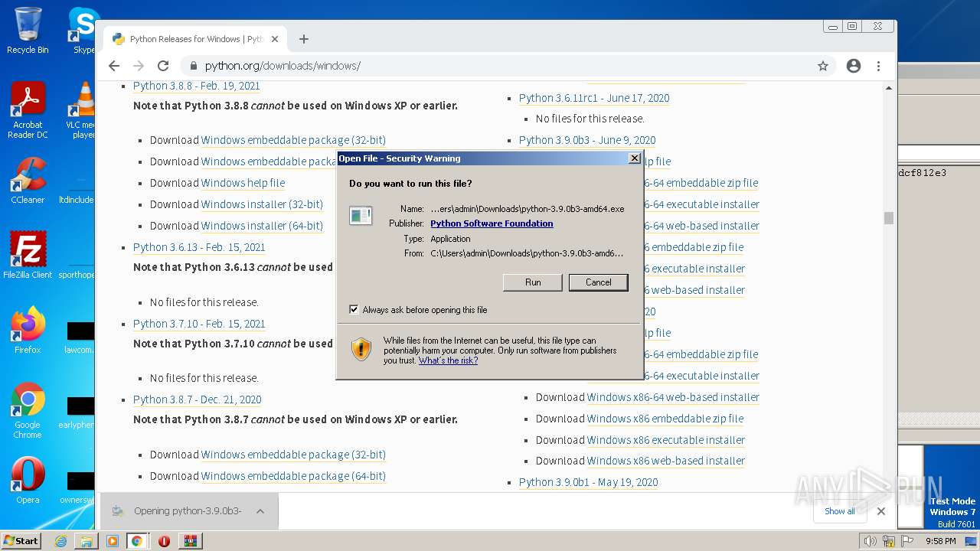
Task: Download Windows help file for 3.8.8
Action: click(x=243, y=183)
